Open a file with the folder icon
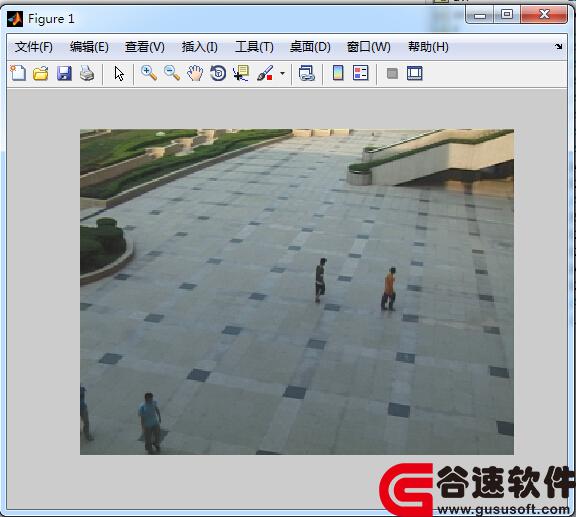The image size is (576, 517). click(41, 73)
